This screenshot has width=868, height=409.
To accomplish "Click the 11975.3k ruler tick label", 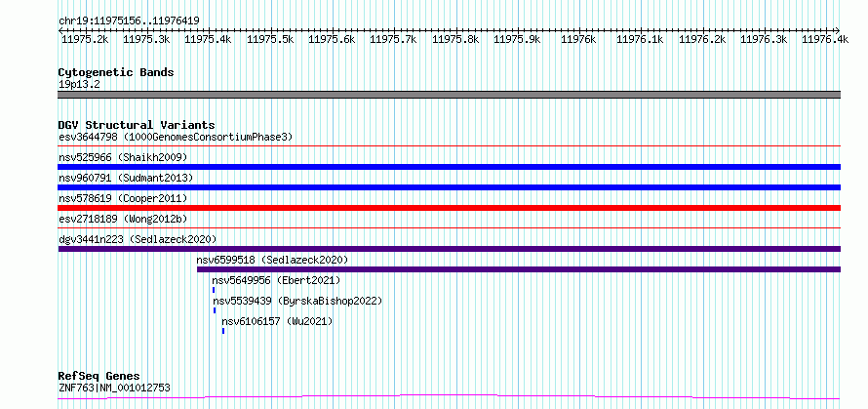I will coord(146,39).
